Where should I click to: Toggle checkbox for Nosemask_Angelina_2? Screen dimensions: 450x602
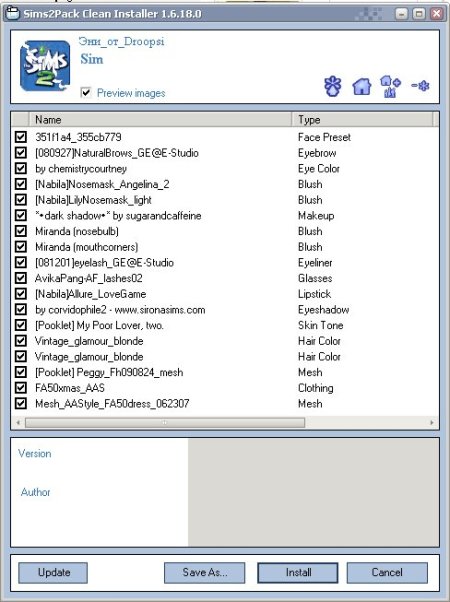pyautogui.click(x=21, y=184)
